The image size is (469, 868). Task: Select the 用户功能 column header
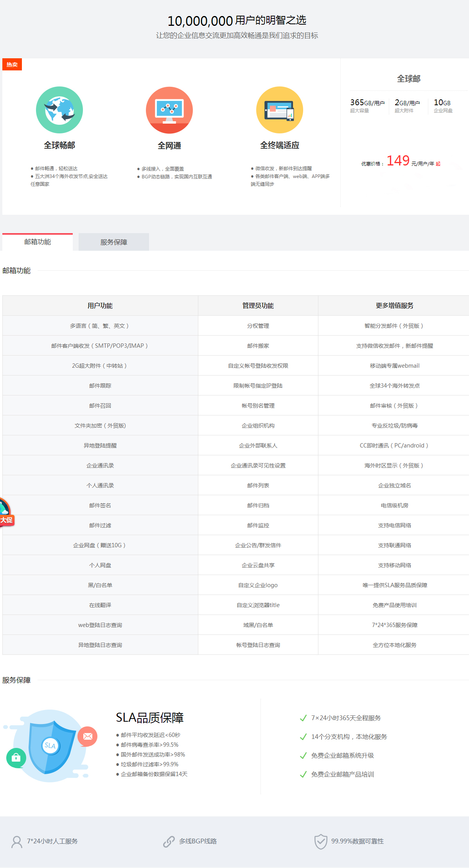(100, 306)
